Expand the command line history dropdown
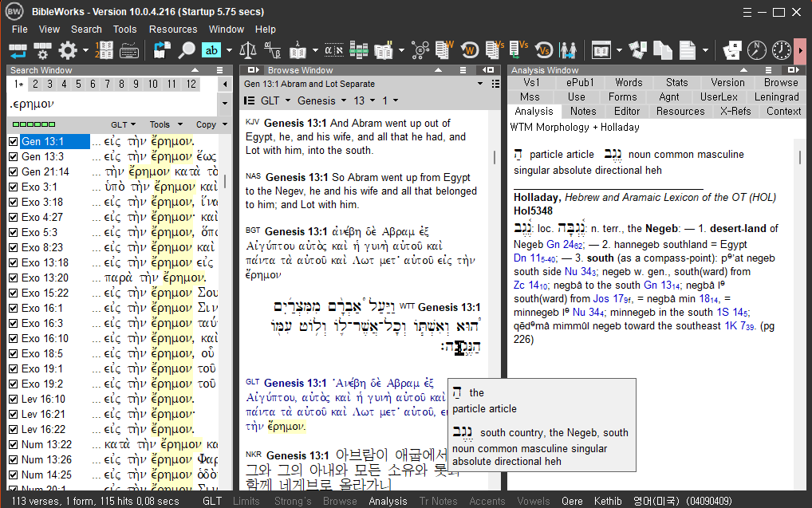This screenshot has width=812, height=508. pyautogui.click(x=225, y=103)
